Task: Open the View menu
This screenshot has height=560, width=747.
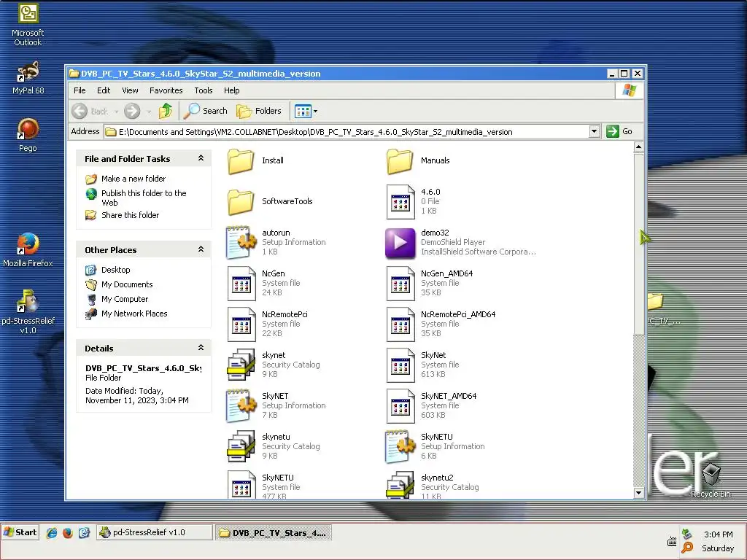Action: pyautogui.click(x=130, y=90)
